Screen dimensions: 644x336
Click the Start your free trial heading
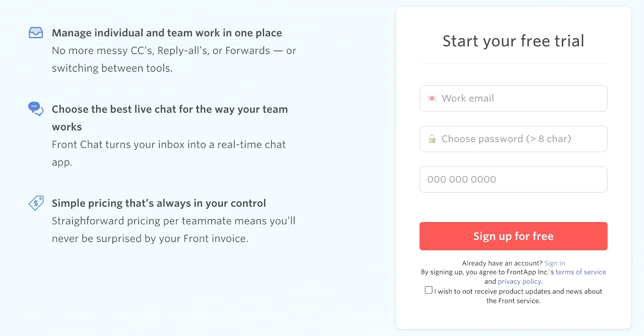513,41
